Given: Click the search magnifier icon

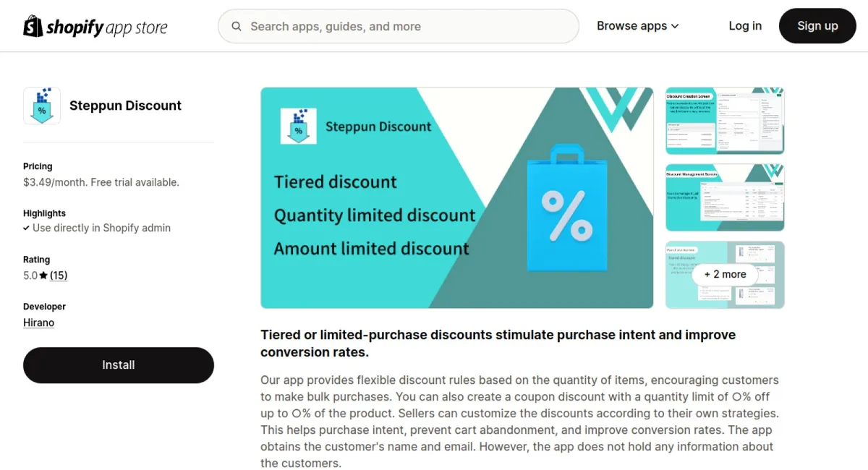Looking at the screenshot, I should pos(237,26).
